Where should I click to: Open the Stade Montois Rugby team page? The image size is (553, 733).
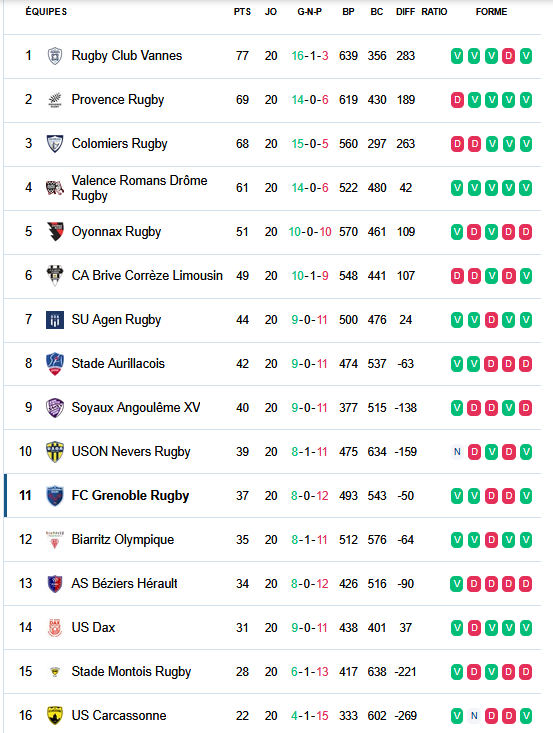pyautogui.click(x=131, y=671)
